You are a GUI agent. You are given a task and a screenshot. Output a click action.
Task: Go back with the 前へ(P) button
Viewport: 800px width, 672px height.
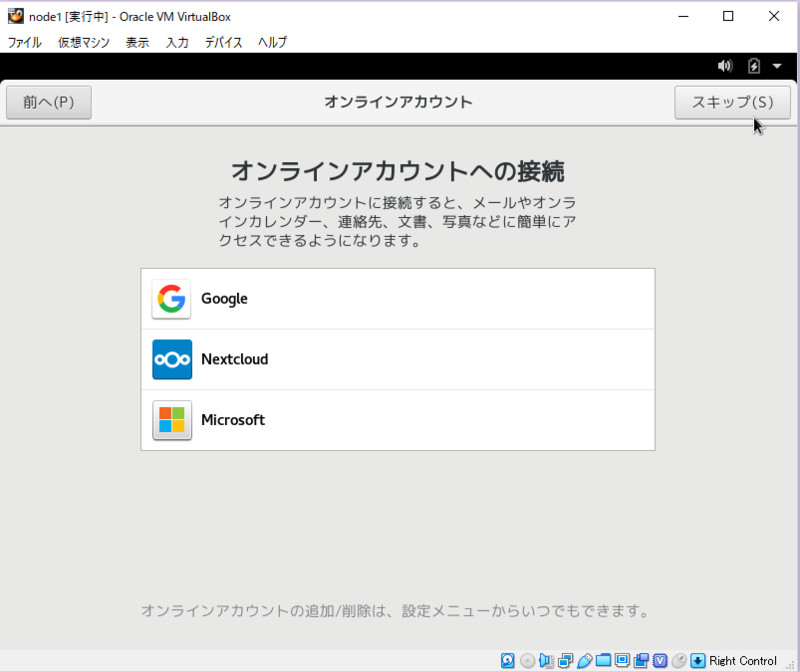(49, 103)
